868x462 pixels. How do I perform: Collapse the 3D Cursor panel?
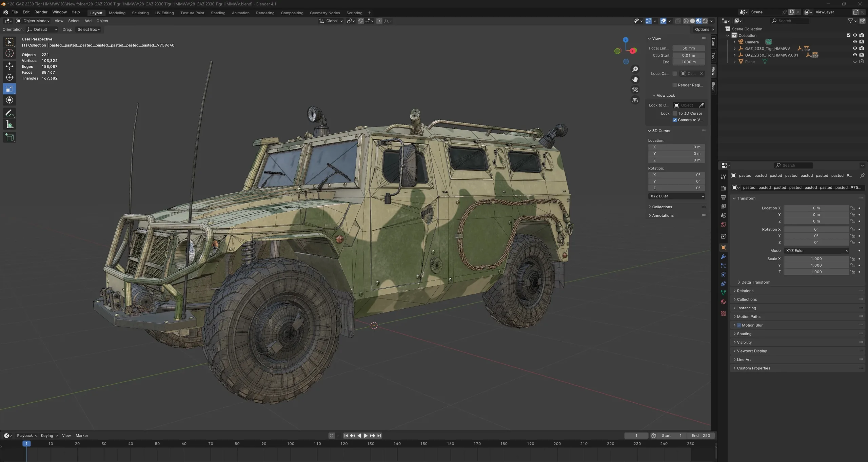pos(660,131)
